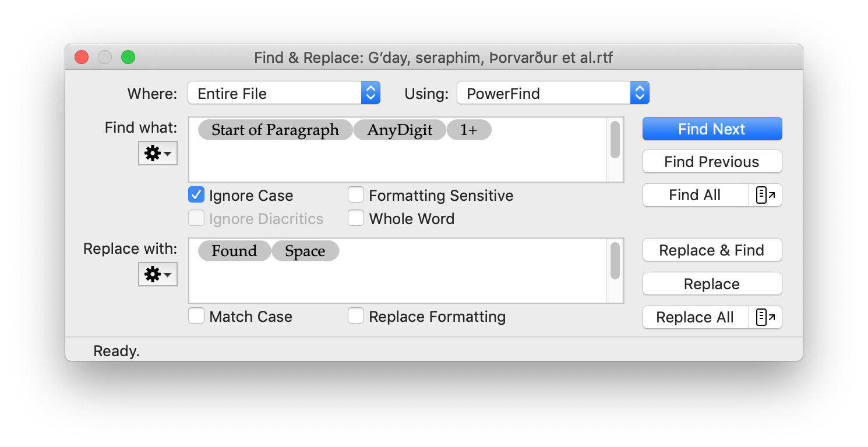Disable the Ignore Case checkbox
The height and width of the screenshot is (447, 868).
coord(197,195)
